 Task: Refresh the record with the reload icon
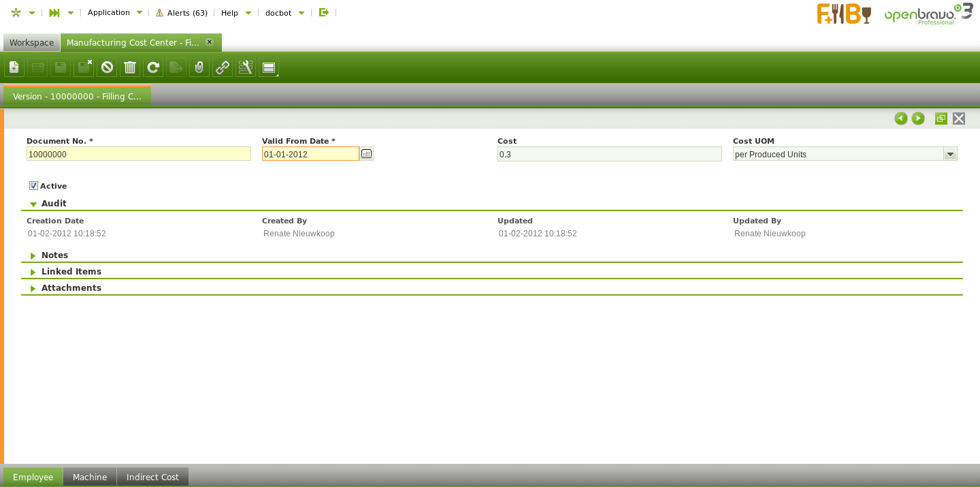pos(153,67)
